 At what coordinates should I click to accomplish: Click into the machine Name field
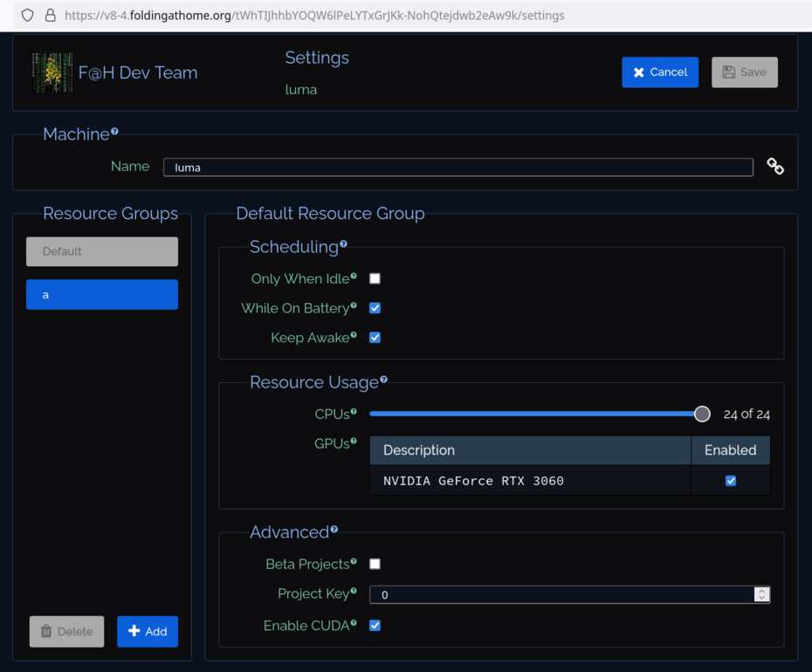[458, 168]
